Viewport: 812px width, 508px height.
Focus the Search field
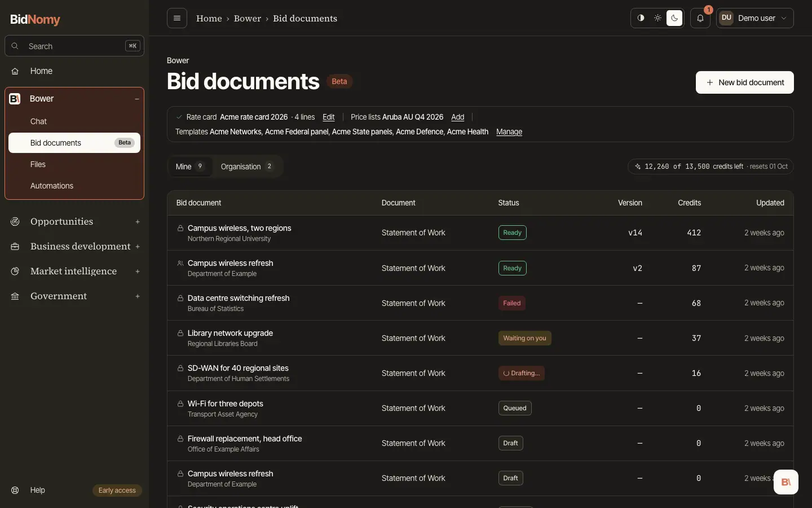tap(74, 46)
